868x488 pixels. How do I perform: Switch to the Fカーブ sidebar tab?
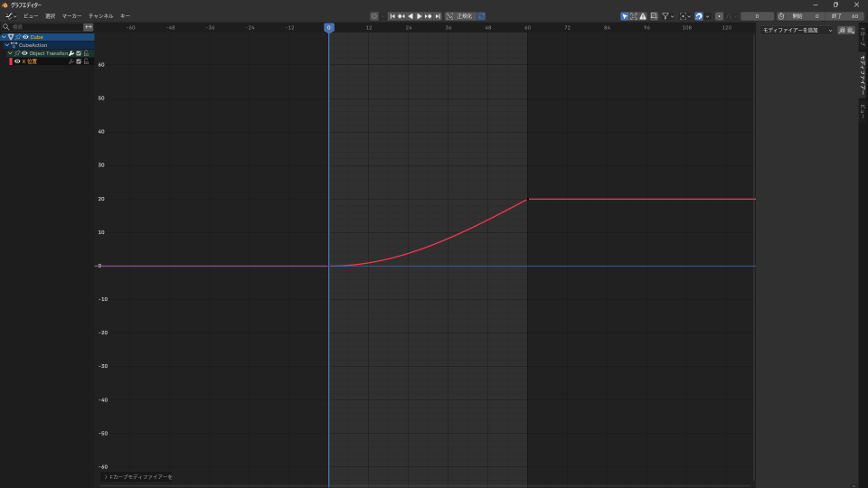click(863, 42)
